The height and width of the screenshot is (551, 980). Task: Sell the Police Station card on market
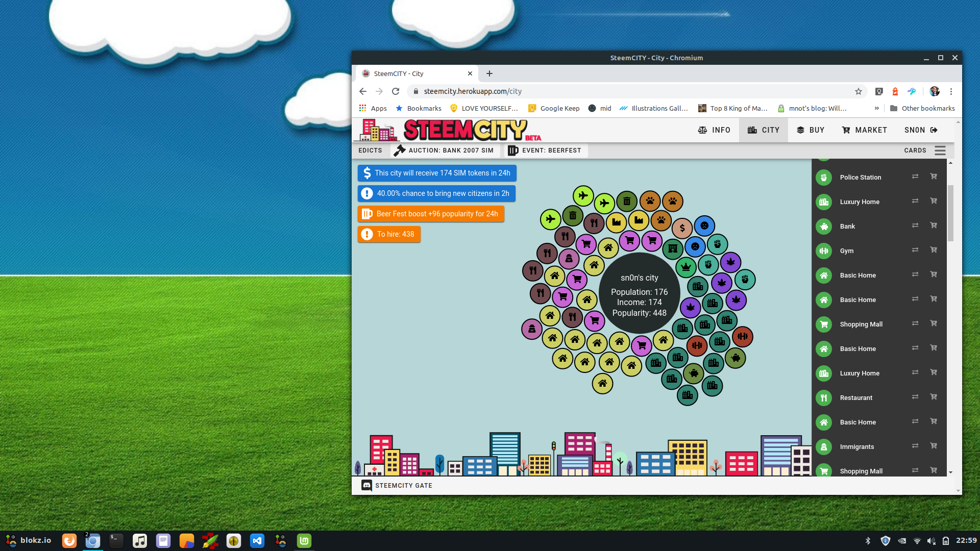click(x=934, y=177)
